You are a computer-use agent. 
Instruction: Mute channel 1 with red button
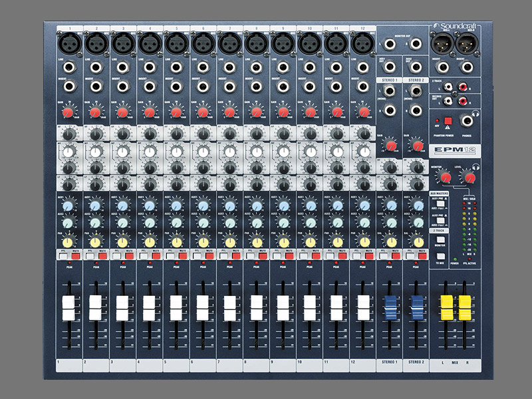(x=75, y=255)
